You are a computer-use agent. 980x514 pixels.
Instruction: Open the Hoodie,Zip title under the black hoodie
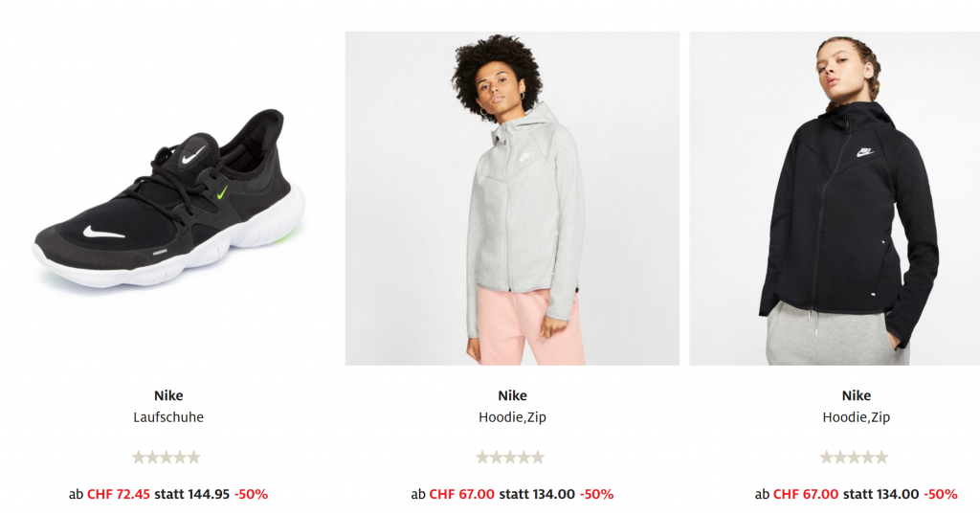click(857, 417)
